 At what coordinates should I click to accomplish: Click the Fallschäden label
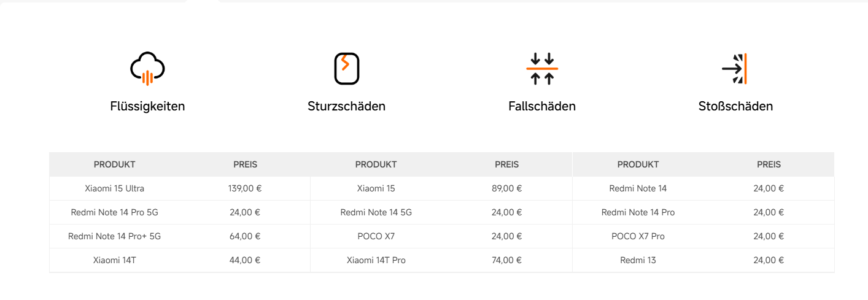(x=542, y=106)
